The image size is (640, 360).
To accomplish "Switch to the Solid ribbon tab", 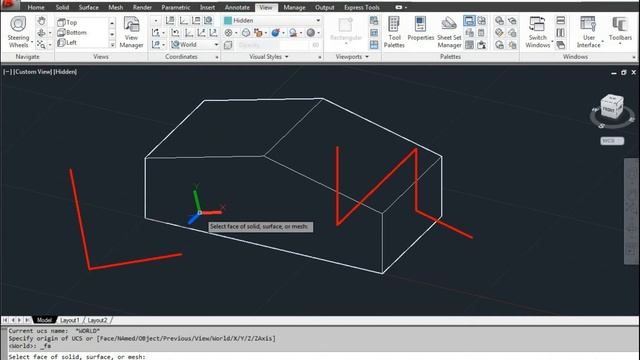I will click(x=62, y=7).
